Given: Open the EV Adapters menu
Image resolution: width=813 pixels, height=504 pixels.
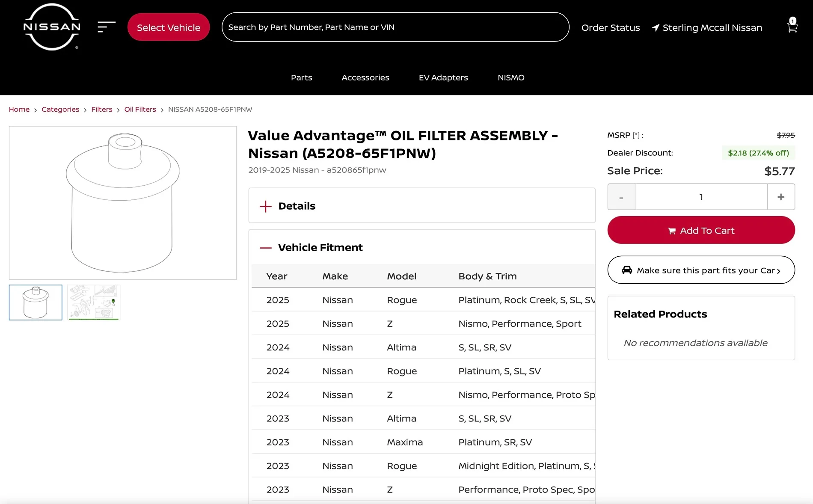Looking at the screenshot, I should 443,77.
